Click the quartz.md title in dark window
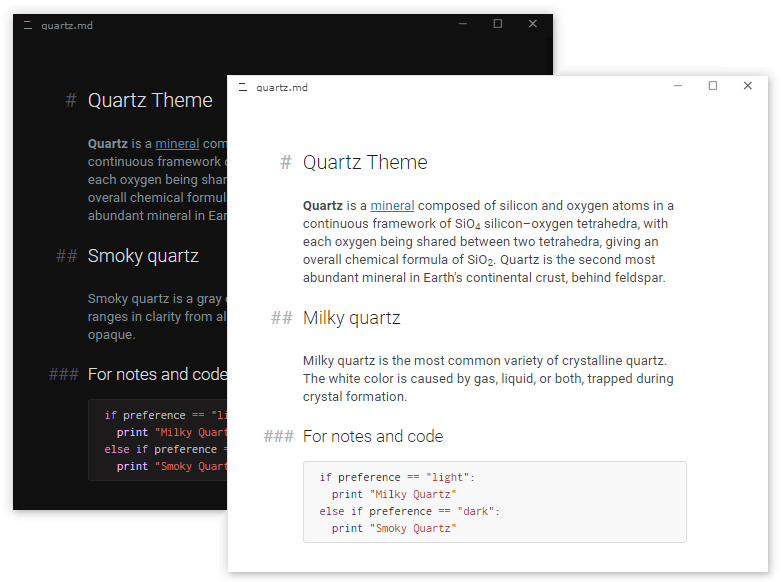The width and height of the screenshot is (781, 582). click(67, 25)
